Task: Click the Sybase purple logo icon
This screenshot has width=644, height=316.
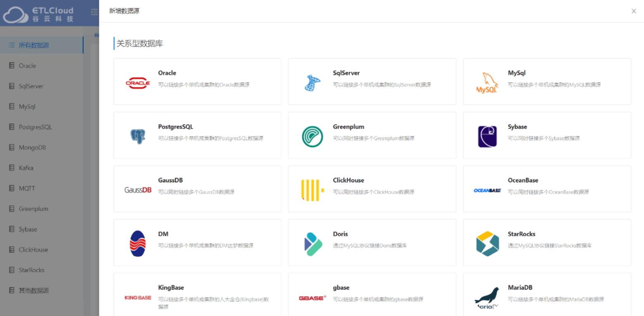Action: 487,137
